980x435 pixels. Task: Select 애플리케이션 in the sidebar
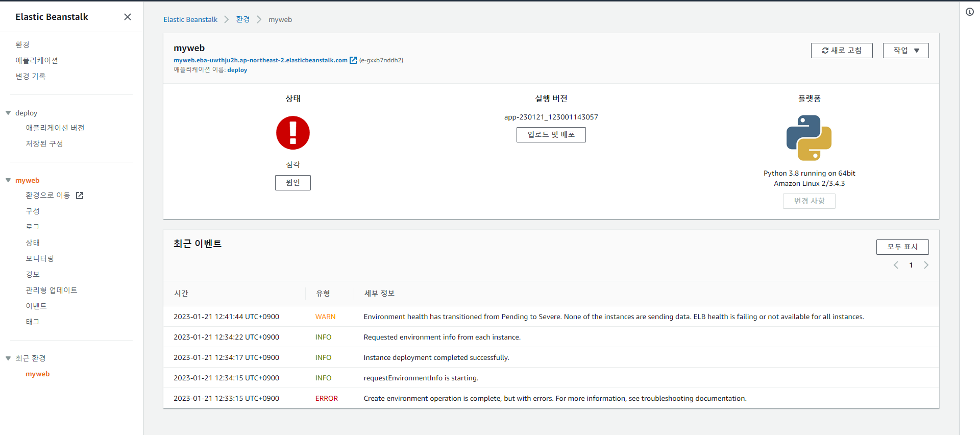pos(37,60)
